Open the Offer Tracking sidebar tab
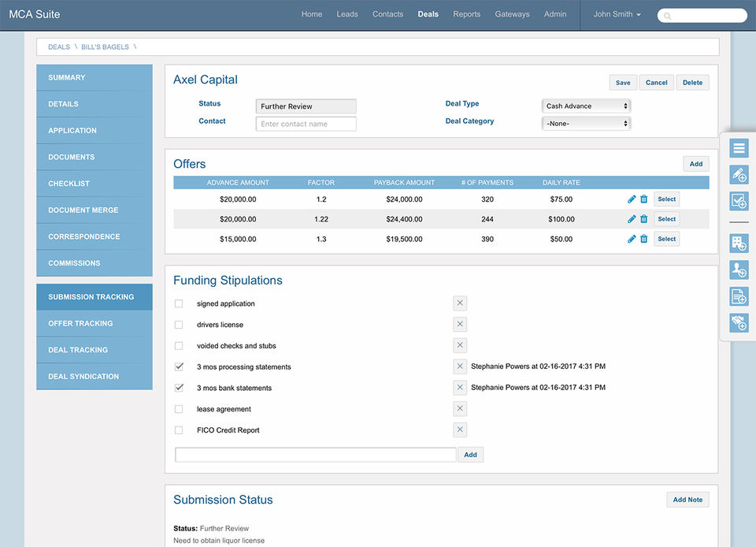756x547 pixels. point(94,324)
